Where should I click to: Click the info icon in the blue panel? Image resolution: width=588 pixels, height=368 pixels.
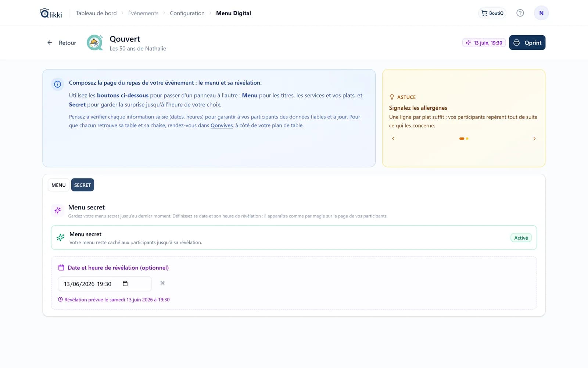click(58, 84)
